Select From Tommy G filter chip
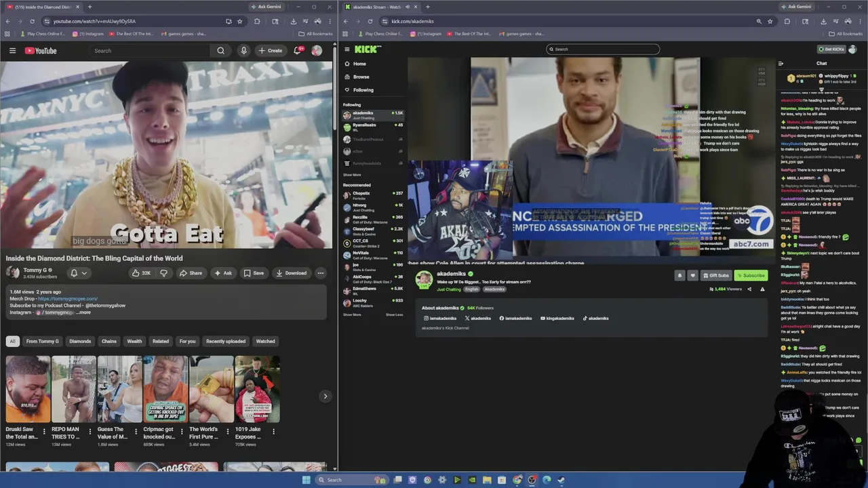868x488 pixels. tap(42, 342)
